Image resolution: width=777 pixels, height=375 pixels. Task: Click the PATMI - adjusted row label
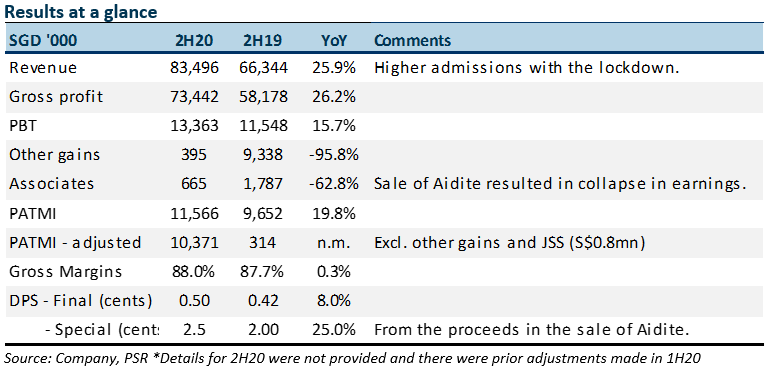click(x=75, y=243)
